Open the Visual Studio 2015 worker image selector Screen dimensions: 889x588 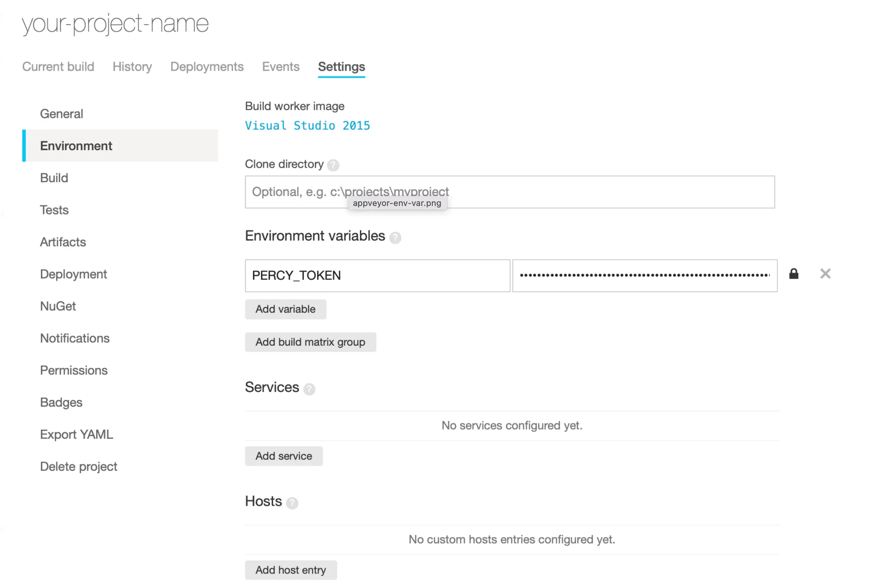click(x=307, y=126)
